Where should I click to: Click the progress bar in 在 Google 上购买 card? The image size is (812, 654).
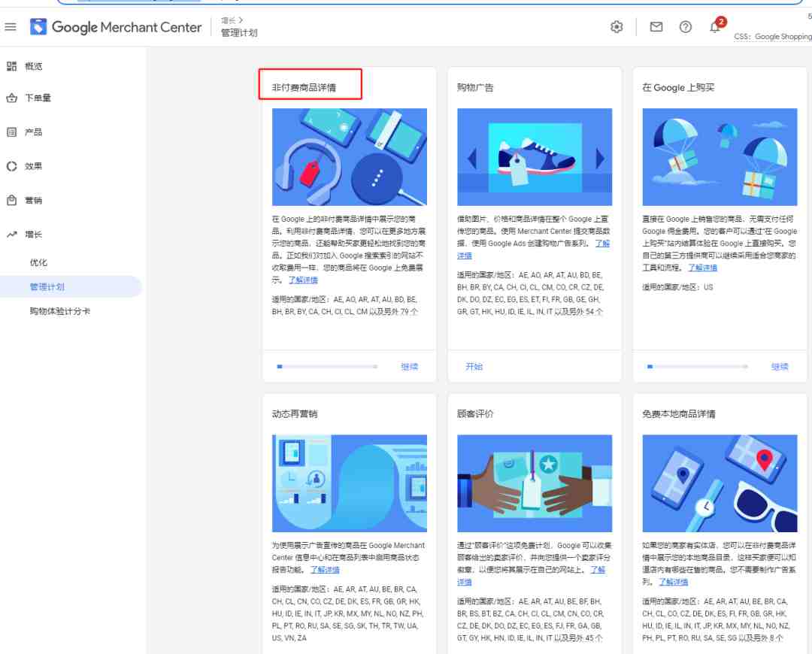point(698,367)
